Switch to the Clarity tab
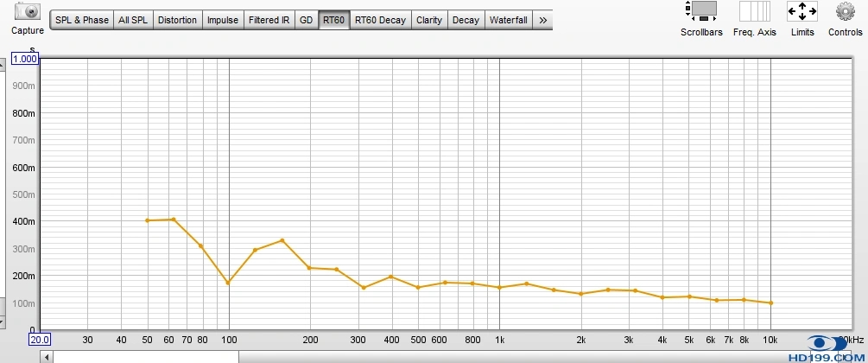 [429, 20]
